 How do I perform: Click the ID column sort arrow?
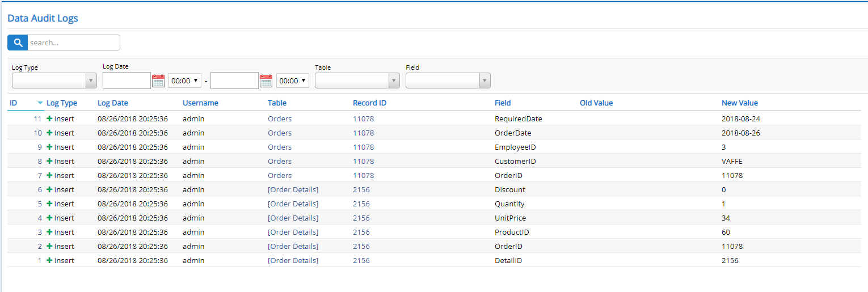[x=40, y=103]
